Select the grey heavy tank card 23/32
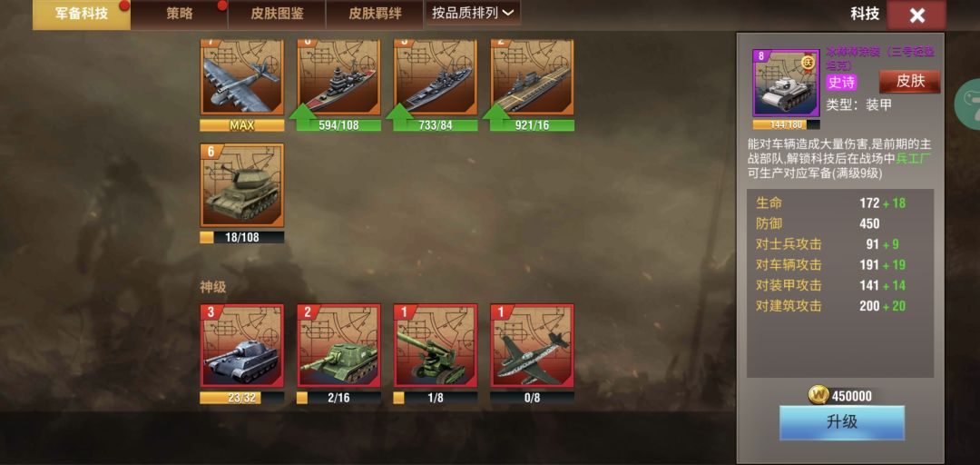This screenshot has width=980, height=465. (x=242, y=346)
